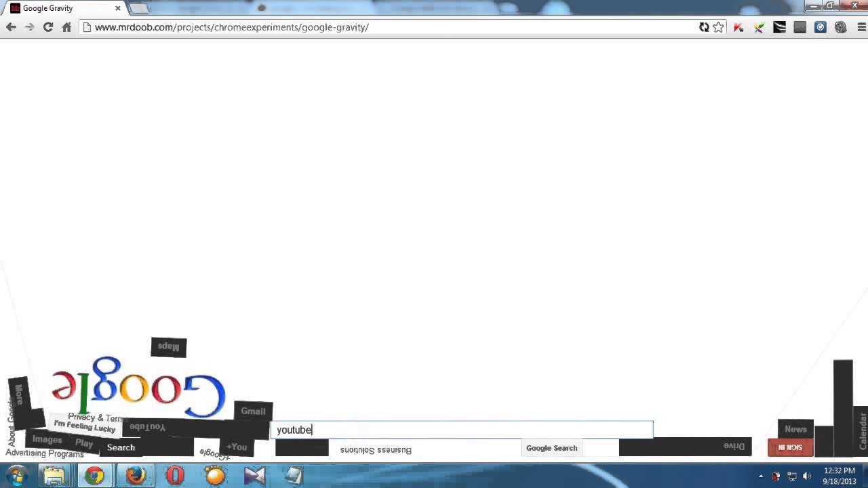Click the address bar URL
Viewport: 868px width, 488px height.
click(232, 27)
